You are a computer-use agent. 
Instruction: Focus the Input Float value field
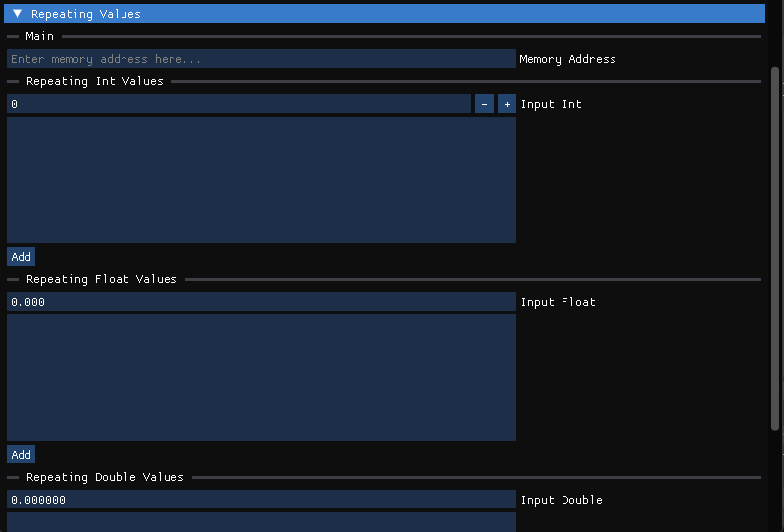click(x=261, y=302)
